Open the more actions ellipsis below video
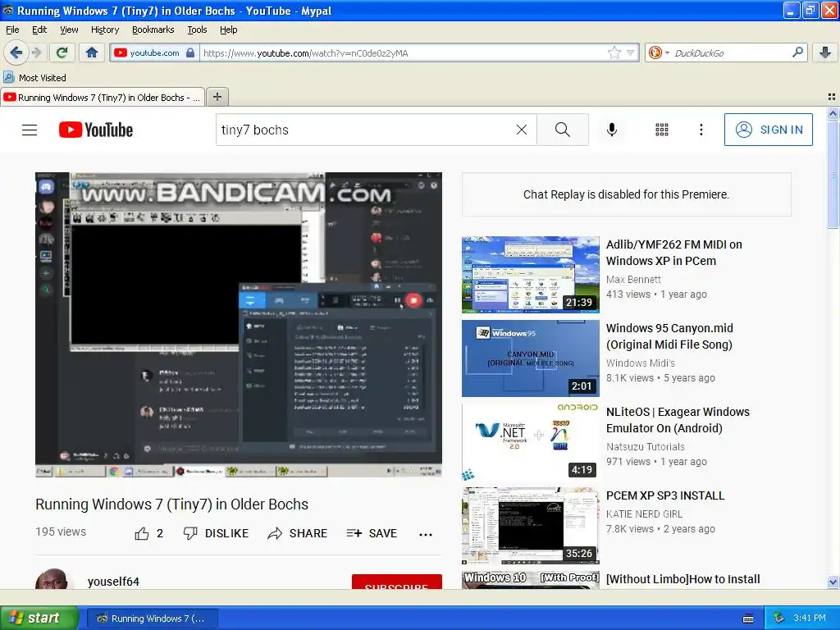This screenshot has width=840, height=630. pos(426,534)
